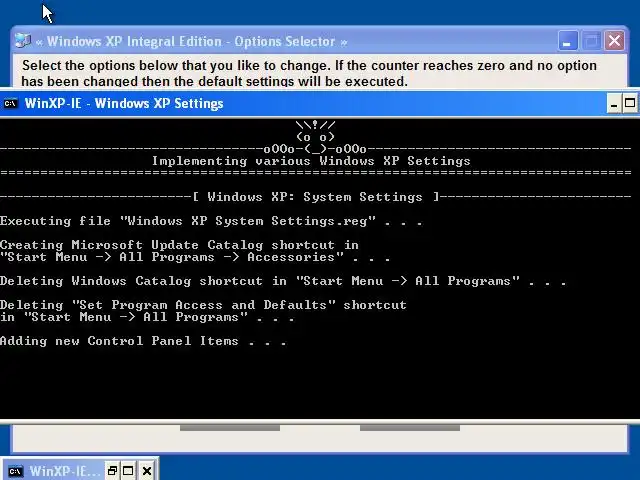This screenshot has width=640, height=480.
Task: Click the '[ Windows XP: System Settings ]' line
Action: tap(315, 197)
